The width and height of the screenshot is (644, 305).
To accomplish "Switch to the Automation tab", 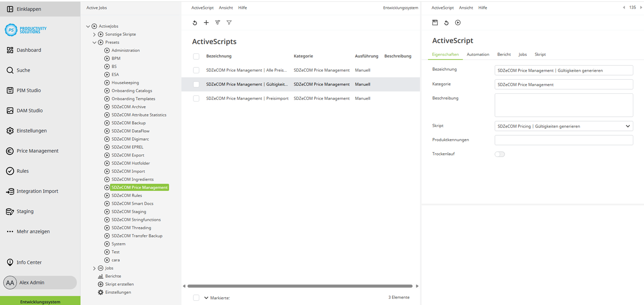I will click(478, 54).
